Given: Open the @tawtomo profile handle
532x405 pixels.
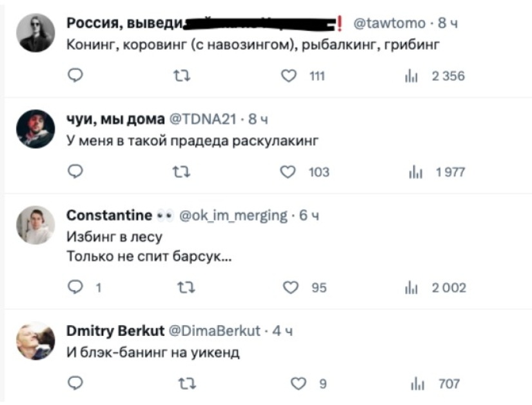Looking at the screenshot, I should click(389, 23).
